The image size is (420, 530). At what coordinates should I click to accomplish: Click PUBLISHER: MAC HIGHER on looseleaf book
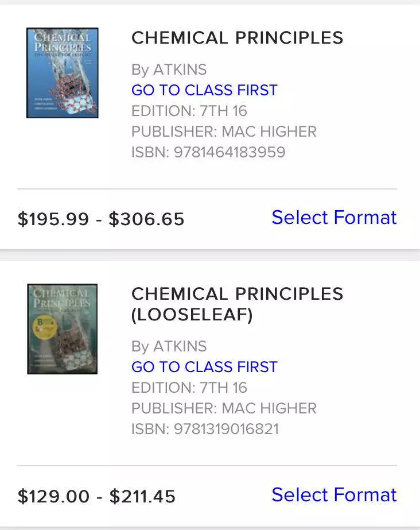[224, 408]
